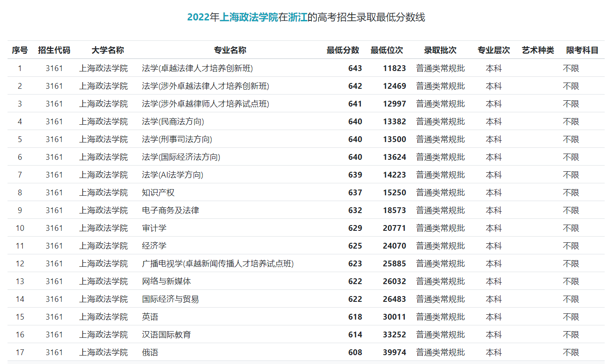Click rank value 18573

395,210
